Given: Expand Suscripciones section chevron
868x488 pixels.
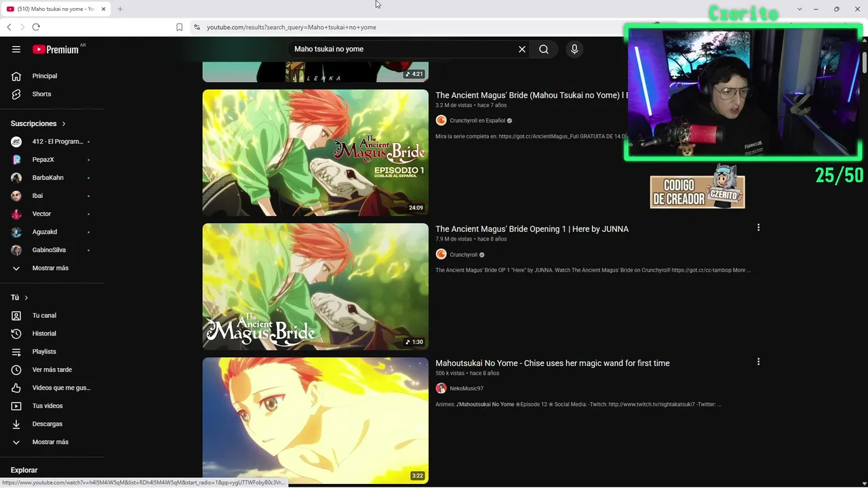Looking at the screenshot, I should pos(64,124).
